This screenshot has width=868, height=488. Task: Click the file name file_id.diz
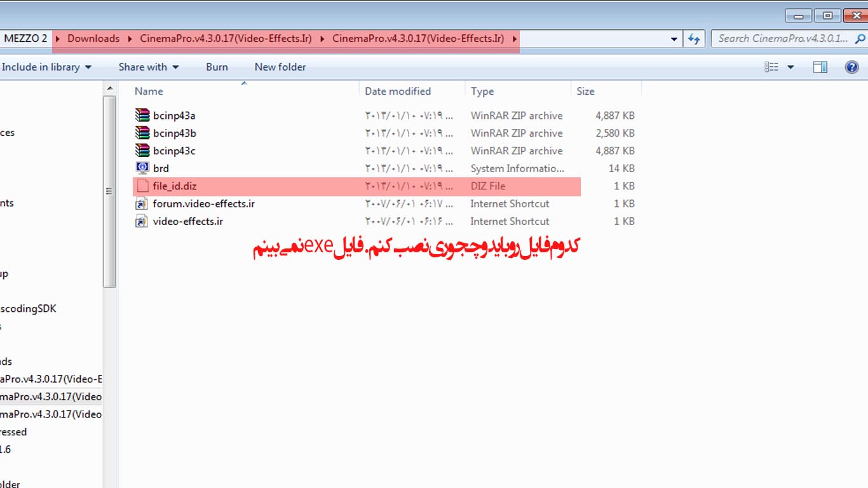pyautogui.click(x=175, y=186)
